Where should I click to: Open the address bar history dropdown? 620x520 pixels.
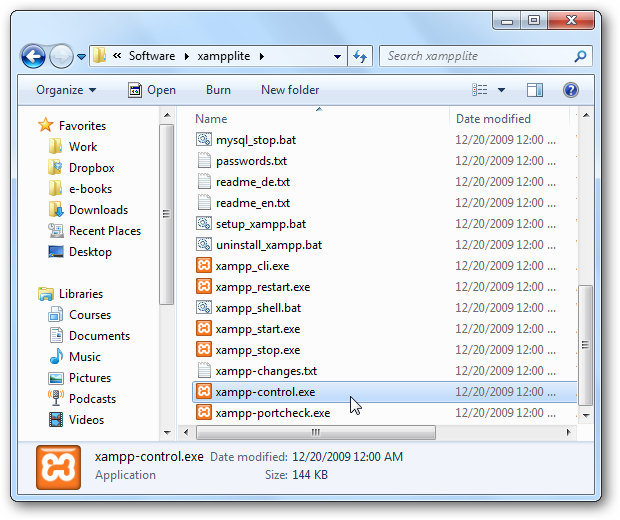click(x=337, y=57)
